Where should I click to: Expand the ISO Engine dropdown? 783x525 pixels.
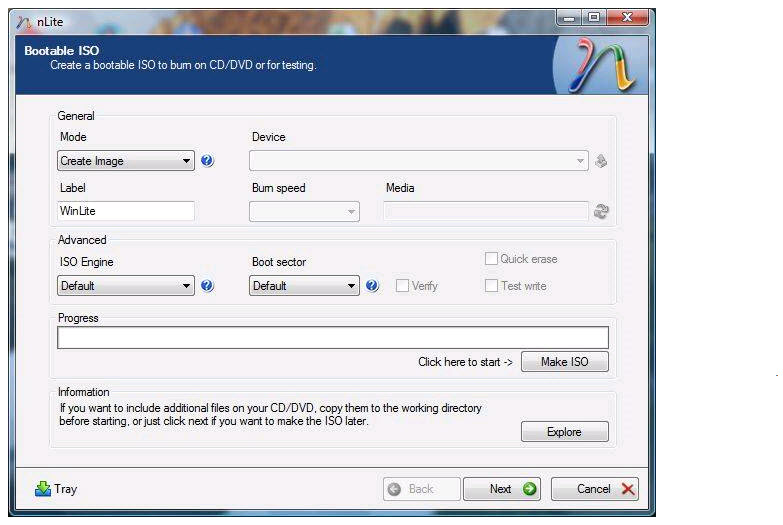pyautogui.click(x=126, y=286)
